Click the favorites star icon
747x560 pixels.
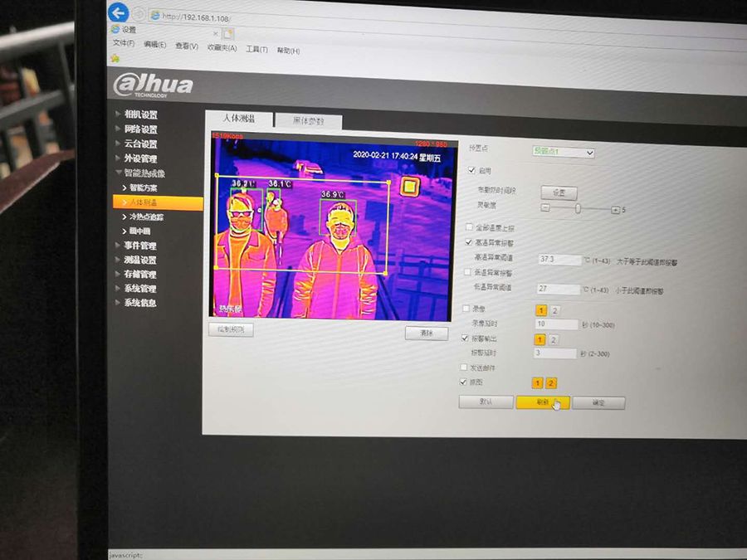coord(115,58)
